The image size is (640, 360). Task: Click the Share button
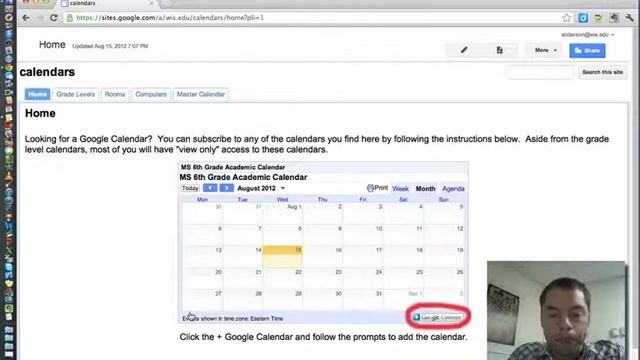coord(587,51)
